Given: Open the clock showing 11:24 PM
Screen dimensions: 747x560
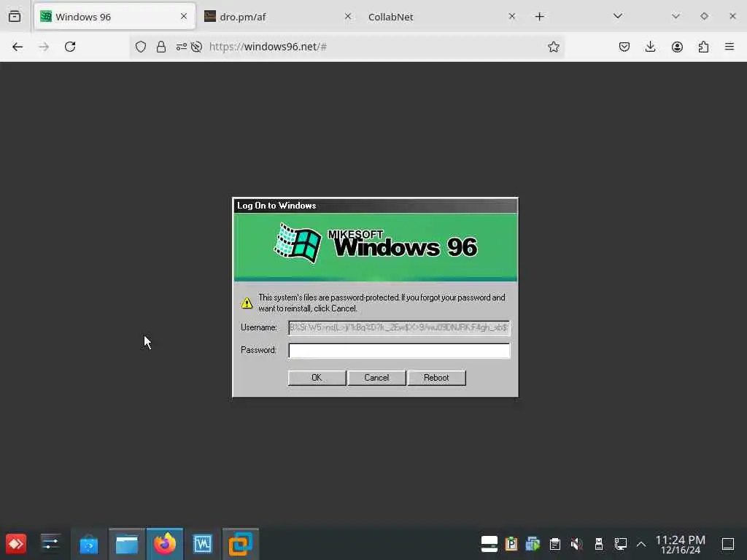Looking at the screenshot, I should pyautogui.click(x=681, y=544).
